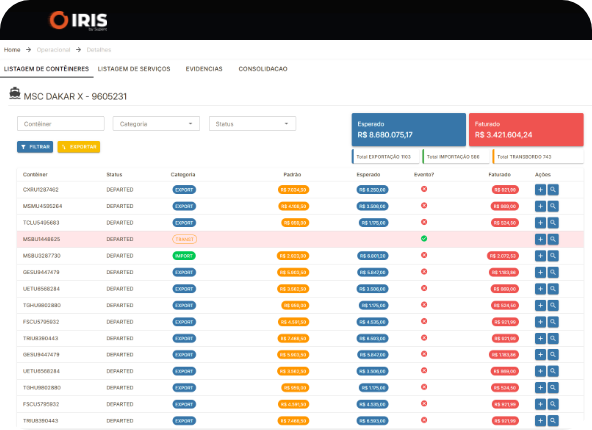Click the ship icon beside MSC DAKAR X

(15, 93)
